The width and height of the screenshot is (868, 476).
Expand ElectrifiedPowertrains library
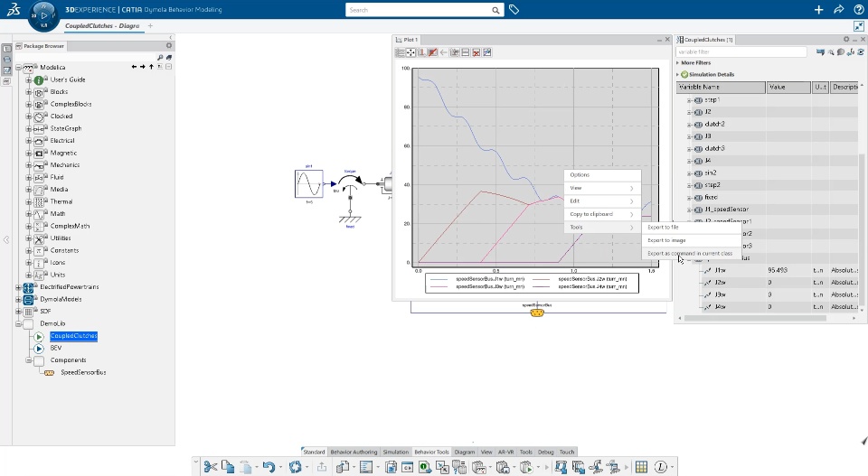point(18,287)
